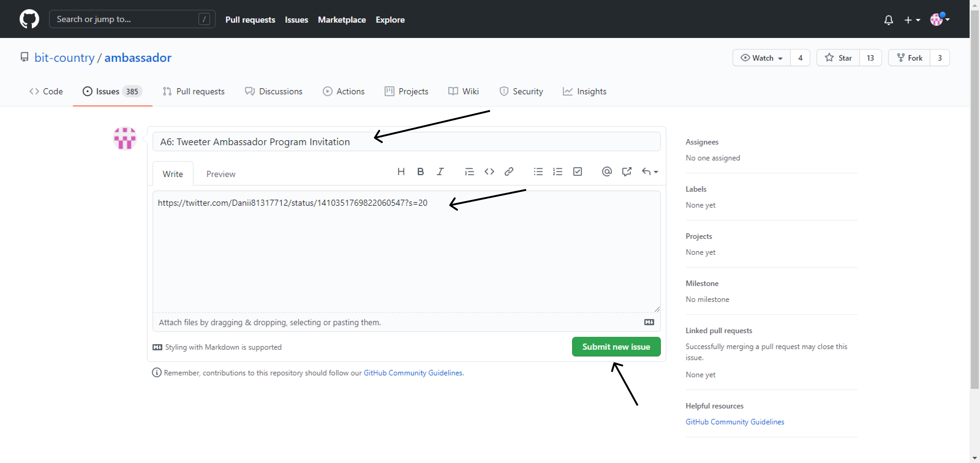The height and width of the screenshot is (463, 980).
Task: Expand the Watch dropdown
Action: (761, 58)
